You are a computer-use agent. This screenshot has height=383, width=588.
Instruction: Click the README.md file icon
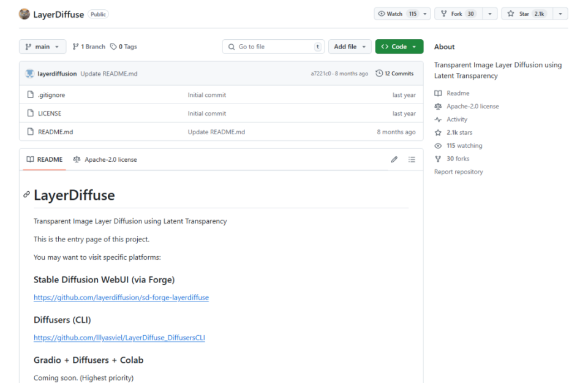(31, 131)
